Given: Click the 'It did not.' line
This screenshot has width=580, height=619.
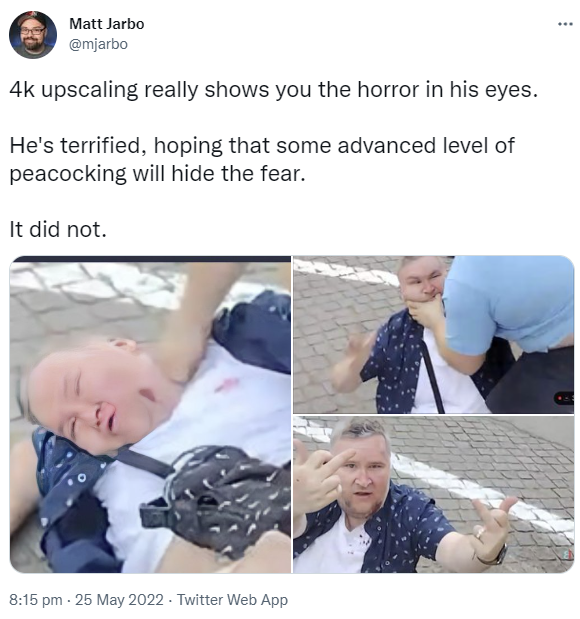Looking at the screenshot, I should 58,229.
